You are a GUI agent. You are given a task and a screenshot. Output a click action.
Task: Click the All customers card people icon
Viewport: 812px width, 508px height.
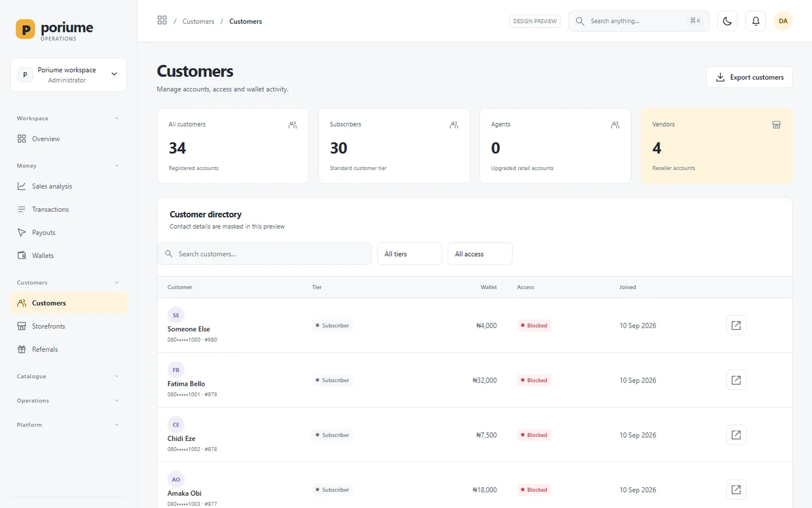[x=293, y=125]
